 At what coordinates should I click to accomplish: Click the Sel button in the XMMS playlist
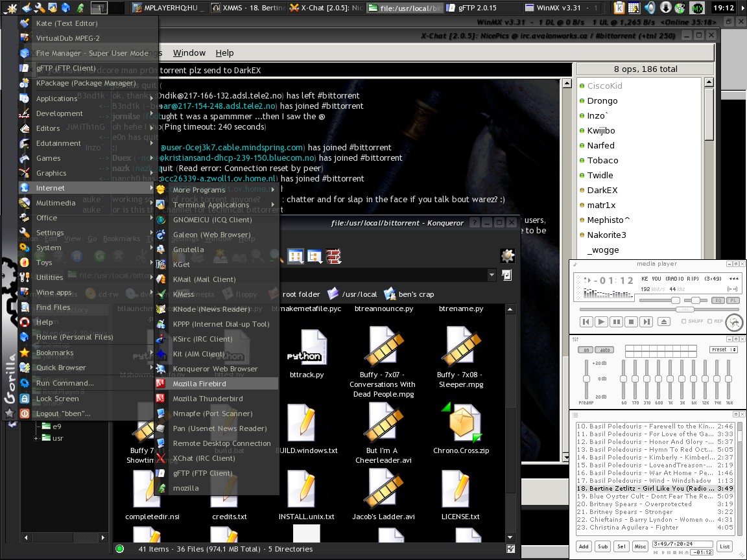[621, 546]
